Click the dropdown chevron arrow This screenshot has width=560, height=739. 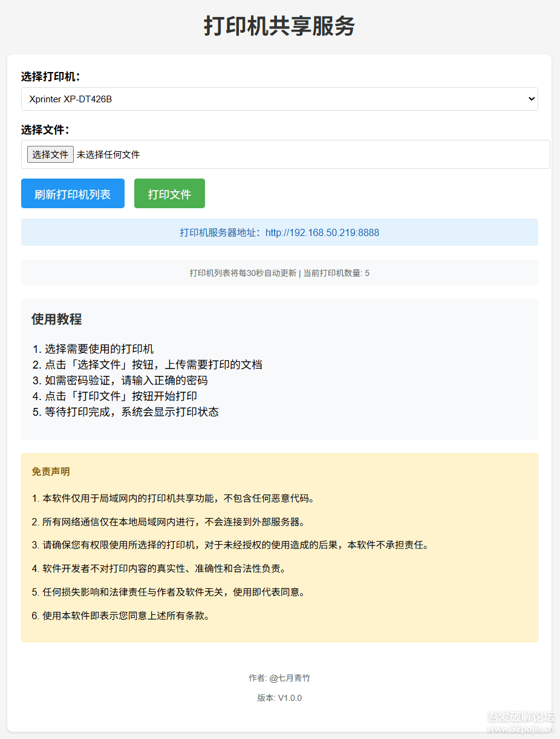tap(530, 99)
